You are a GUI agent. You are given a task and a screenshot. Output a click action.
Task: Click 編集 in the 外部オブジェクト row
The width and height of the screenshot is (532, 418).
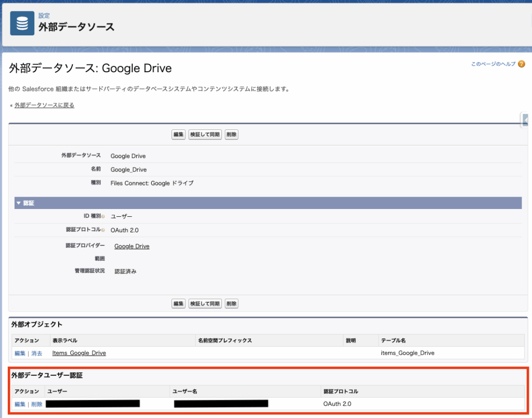click(x=20, y=353)
